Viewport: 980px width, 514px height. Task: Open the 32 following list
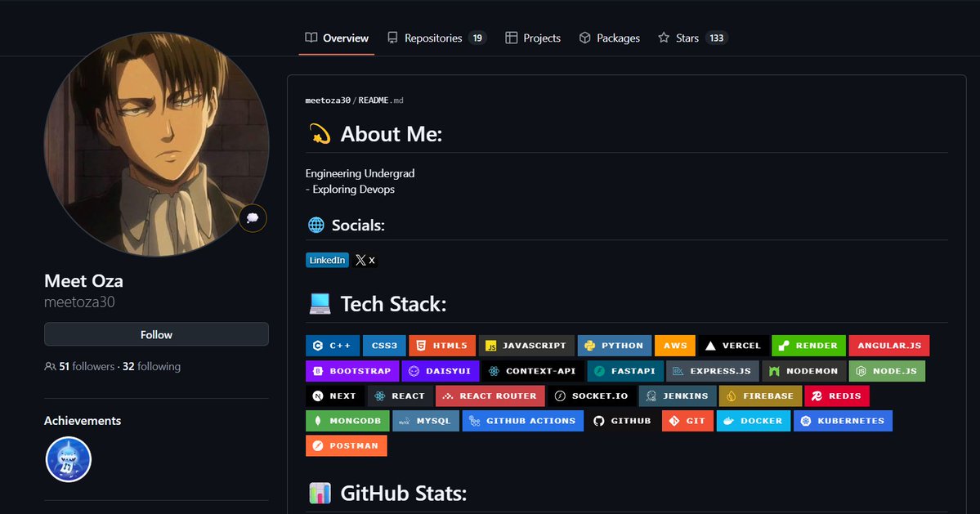click(151, 367)
